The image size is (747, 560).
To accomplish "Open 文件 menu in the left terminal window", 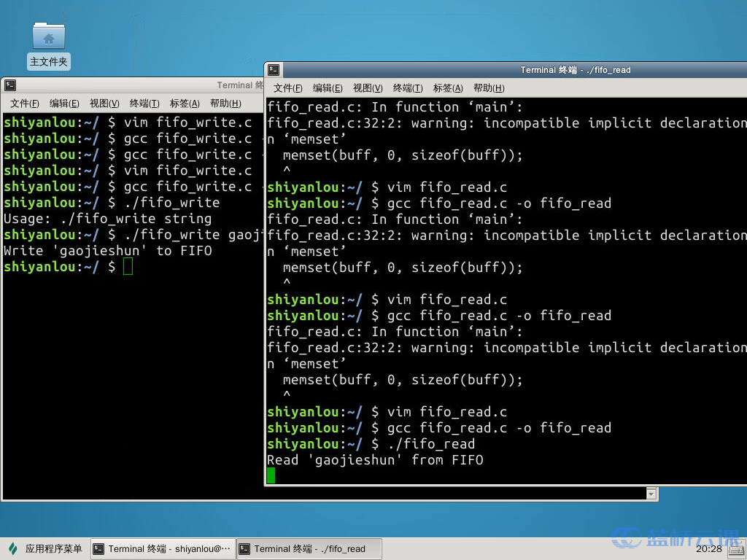I will [x=24, y=104].
